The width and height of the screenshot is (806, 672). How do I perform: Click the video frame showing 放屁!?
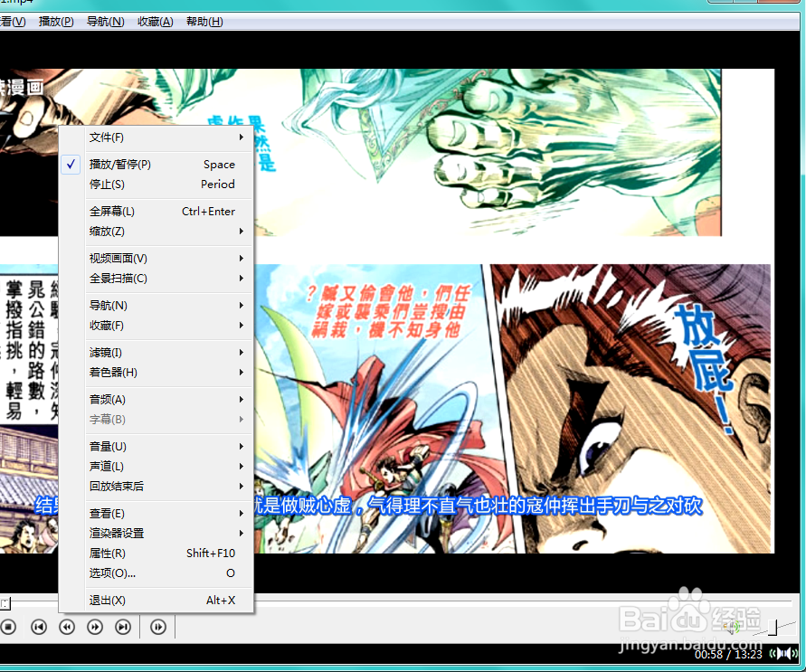[x=631, y=409]
